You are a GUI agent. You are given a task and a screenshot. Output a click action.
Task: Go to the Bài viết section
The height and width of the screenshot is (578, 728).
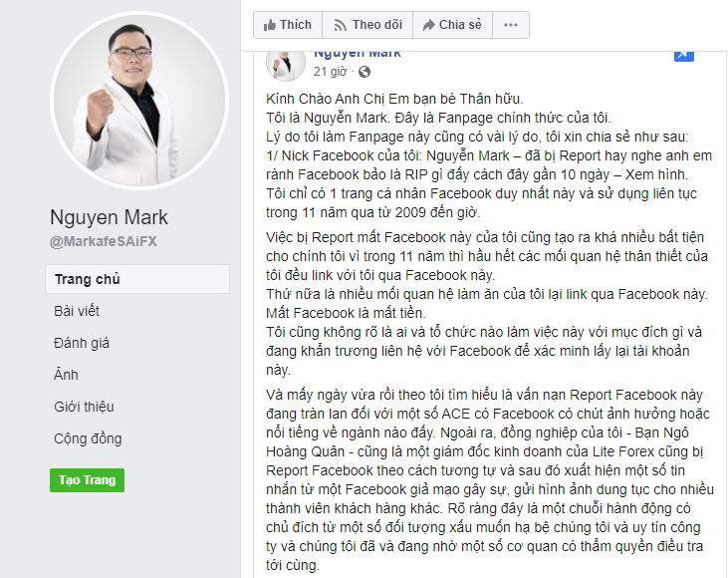point(77,311)
